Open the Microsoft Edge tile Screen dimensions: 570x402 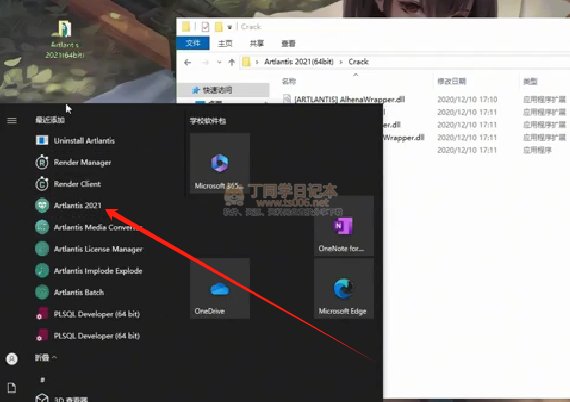pos(344,289)
